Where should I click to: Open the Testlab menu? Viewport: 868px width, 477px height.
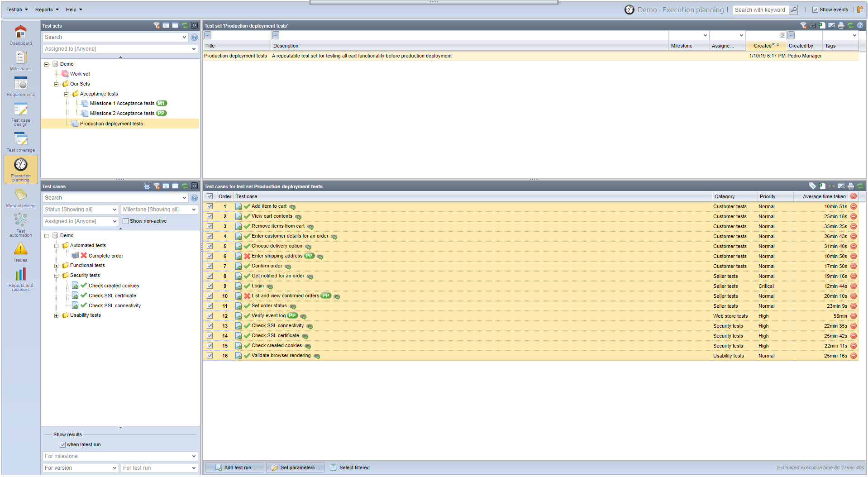tap(17, 10)
